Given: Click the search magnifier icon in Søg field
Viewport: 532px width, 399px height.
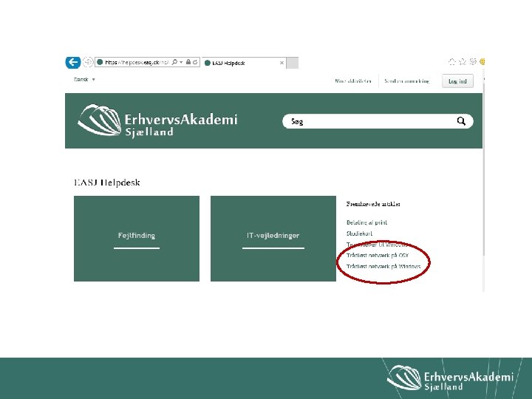Looking at the screenshot, I should pyautogui.click(x=461, y=121).
